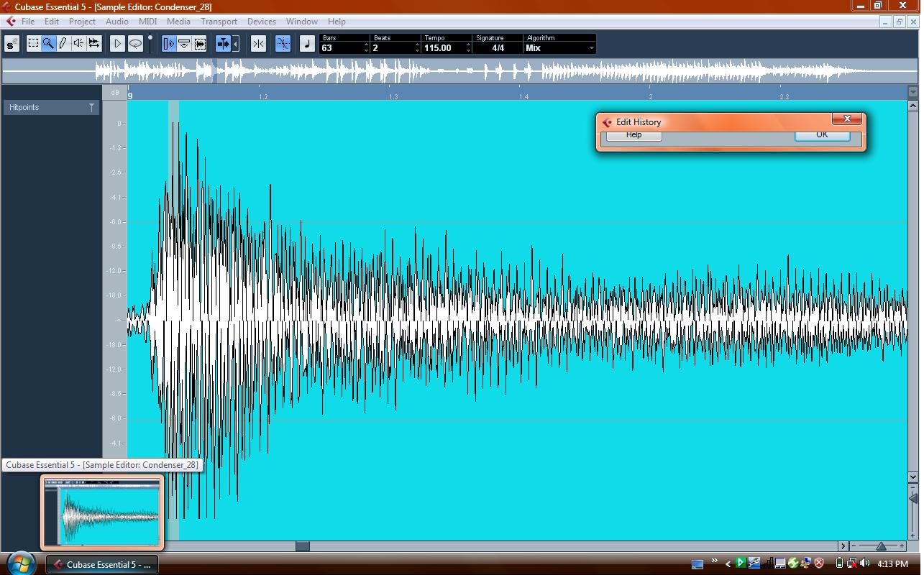The image size is (924, 575).
Task: Click the volume speaker tray icon
Action: click(864, 563)
